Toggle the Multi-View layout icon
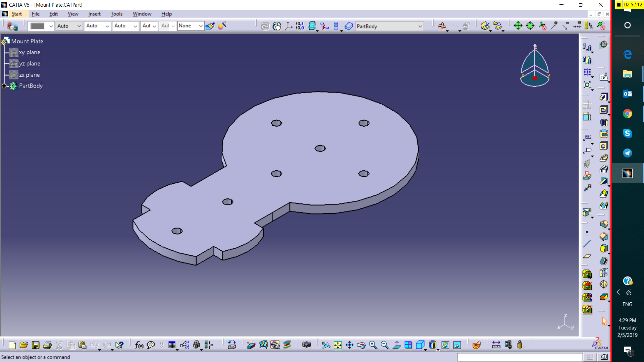The image size is (644, 362). 408,345
